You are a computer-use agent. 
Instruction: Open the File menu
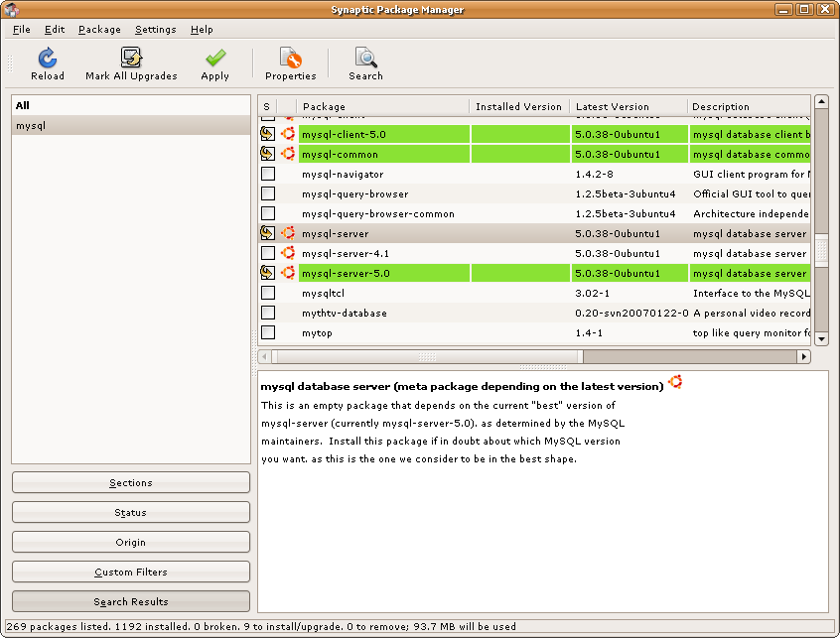click(22, 30)
